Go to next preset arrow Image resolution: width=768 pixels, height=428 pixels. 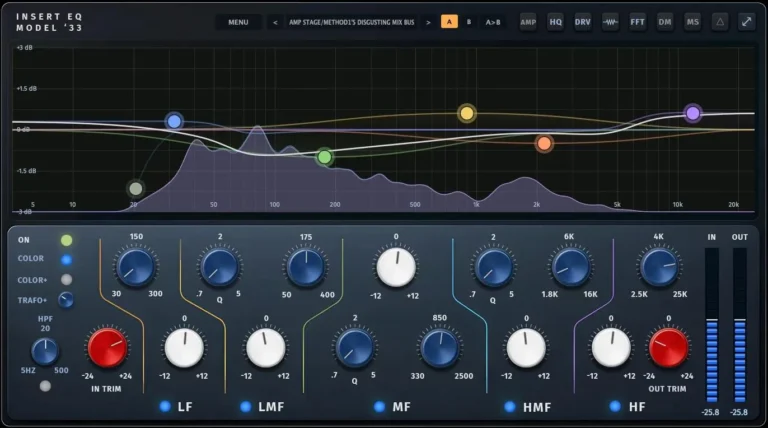point(428,22)
